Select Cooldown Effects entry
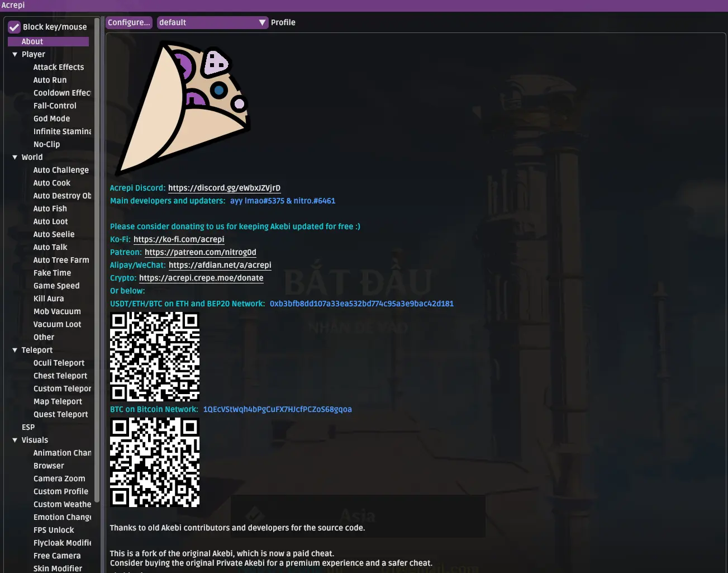Image resolution: width=728 pixels, height=573 pixels. 62,93
